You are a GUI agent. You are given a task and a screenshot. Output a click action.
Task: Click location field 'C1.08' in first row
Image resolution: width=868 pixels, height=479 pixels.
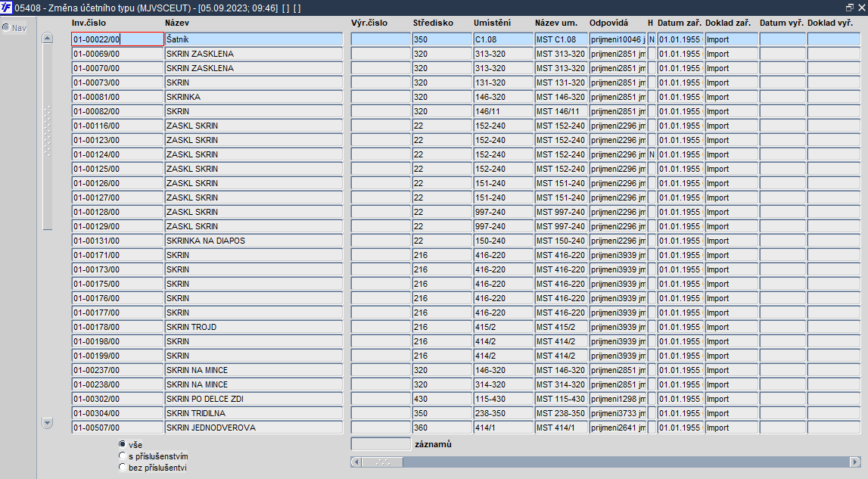503,39
